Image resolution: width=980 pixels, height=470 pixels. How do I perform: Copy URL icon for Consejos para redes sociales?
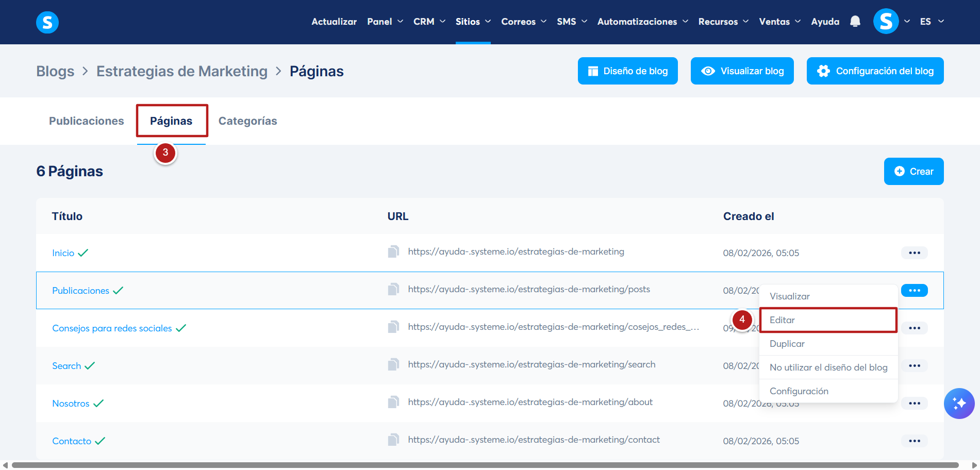(393, 327)
